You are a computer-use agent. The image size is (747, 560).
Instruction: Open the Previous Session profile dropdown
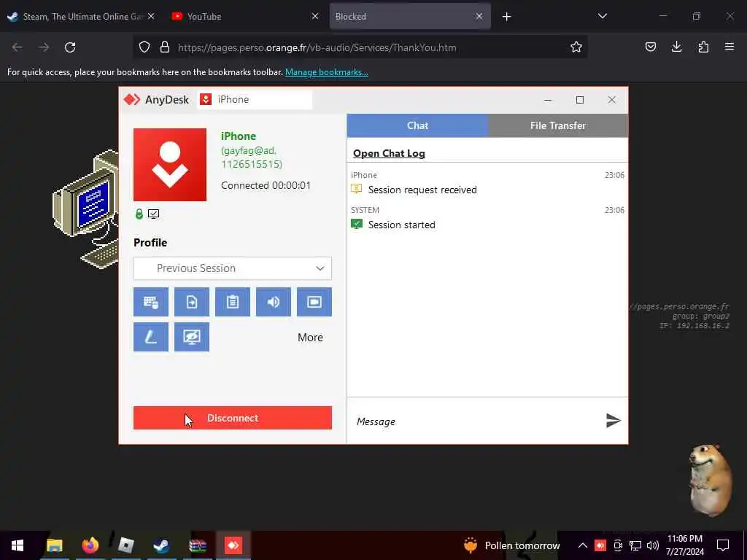pyautogui.click(x=233, y=268)
